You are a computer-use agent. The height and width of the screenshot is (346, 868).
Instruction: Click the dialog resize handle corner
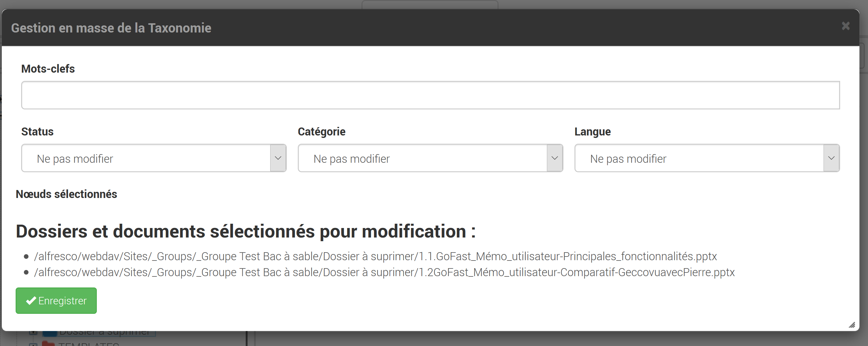pyautogui.click(x=852, y=325)
